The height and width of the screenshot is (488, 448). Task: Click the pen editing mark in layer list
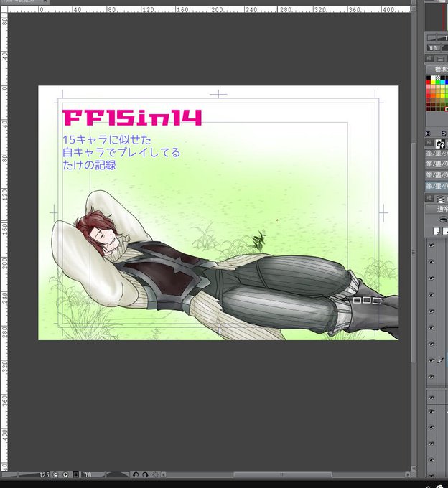(440, 360)
